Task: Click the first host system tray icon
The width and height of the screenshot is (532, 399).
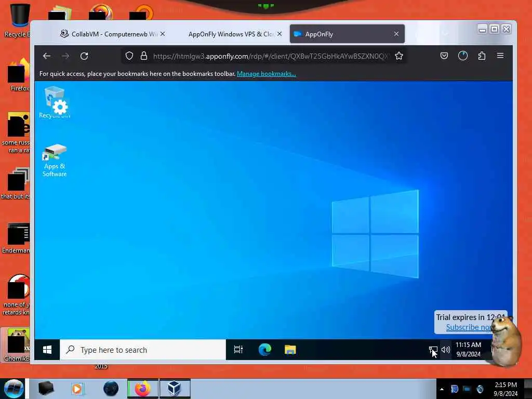Action: [454, 389]
